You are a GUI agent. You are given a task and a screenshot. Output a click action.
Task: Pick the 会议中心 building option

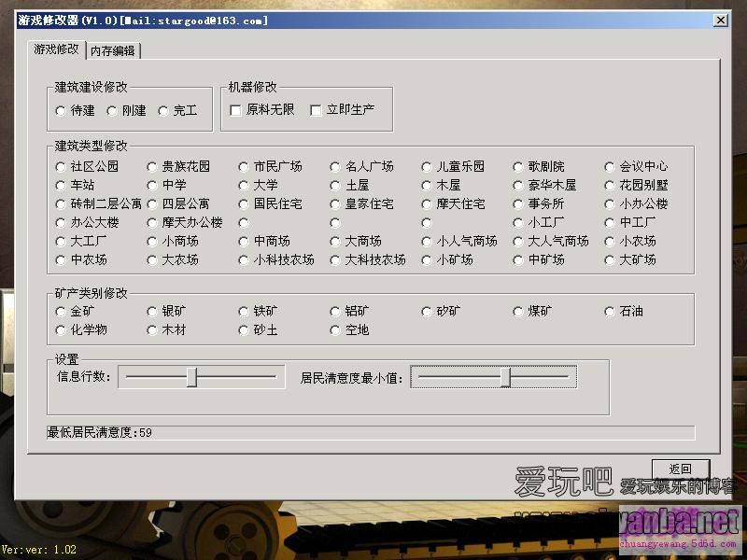coord(612,167)
